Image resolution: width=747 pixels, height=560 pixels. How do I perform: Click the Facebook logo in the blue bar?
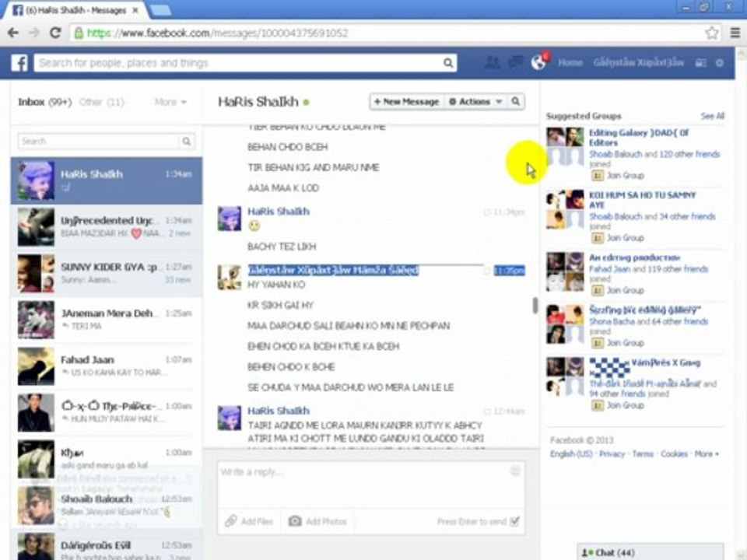pos(19,62)
